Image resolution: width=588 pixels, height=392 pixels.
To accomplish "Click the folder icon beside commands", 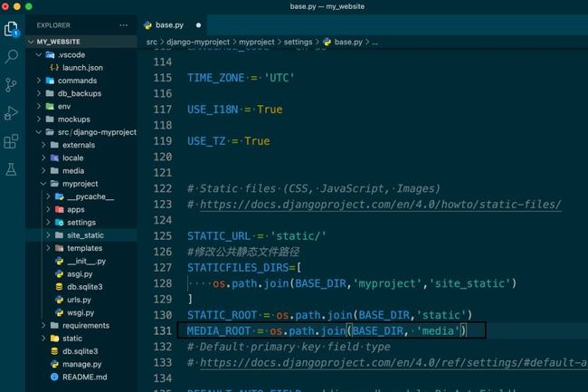I will pos(50,81).
